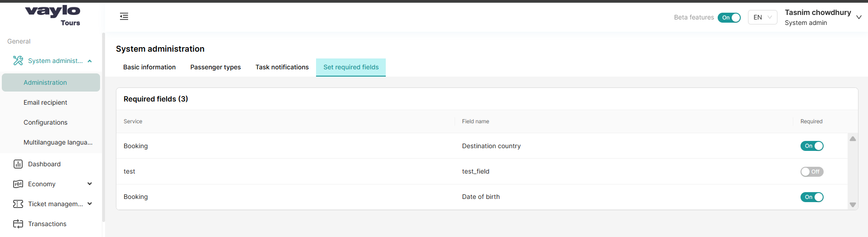The width and height of the screenshot is (868, 237).
Task: Go to the Task notifications tab
Action: pos(282,67)
